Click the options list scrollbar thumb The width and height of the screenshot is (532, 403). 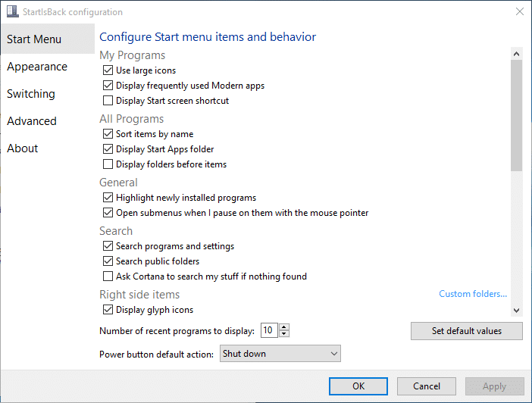tap(516, 115)
